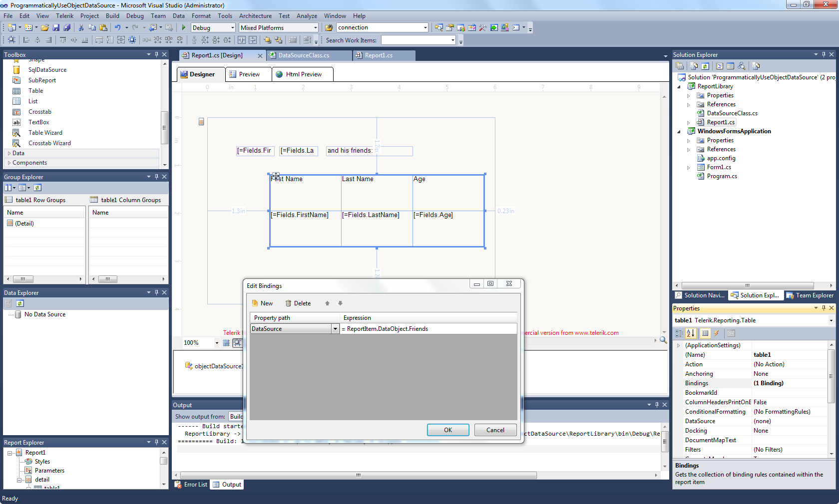This screenshot has width=839, height=504.
Task: Select the SqlDataSource tool in the Toolbox
Action: (47, 70)
